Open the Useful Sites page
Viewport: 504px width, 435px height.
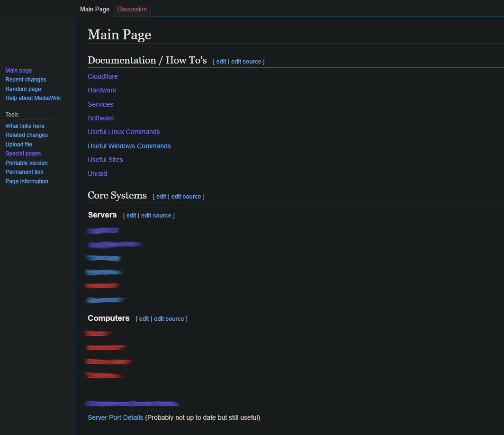pos(105,160)
